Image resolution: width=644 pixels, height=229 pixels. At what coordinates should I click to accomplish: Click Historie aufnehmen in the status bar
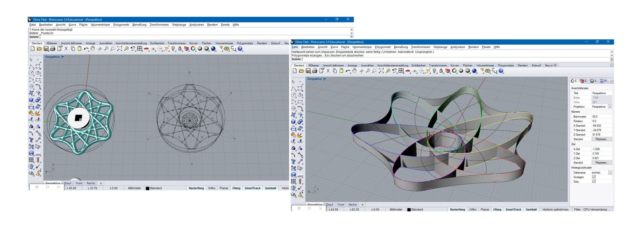(555, 209)
